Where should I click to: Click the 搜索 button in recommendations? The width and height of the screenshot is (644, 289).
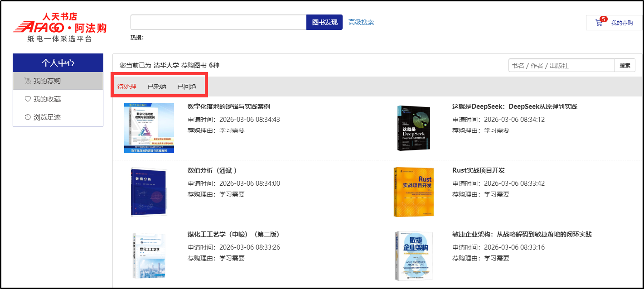[625, 65]
